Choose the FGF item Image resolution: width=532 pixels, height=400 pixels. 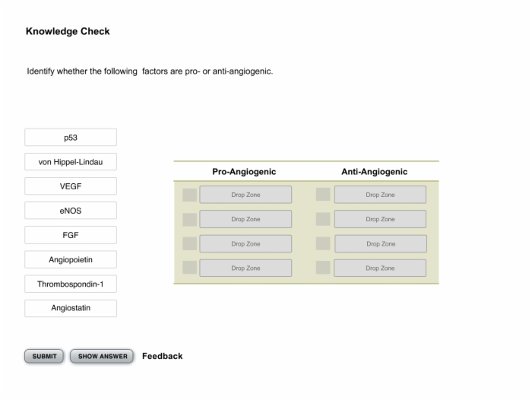coord(71,235)
